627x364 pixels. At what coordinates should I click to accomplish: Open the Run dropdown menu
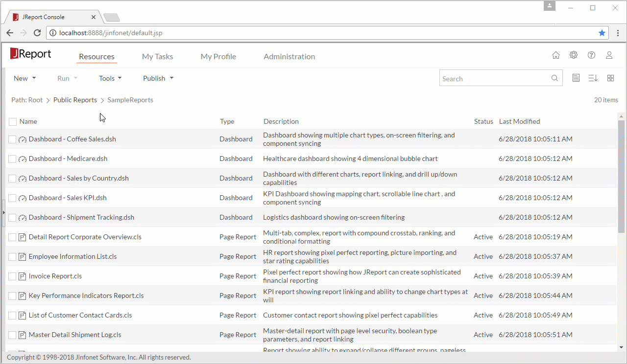(68, 78)
